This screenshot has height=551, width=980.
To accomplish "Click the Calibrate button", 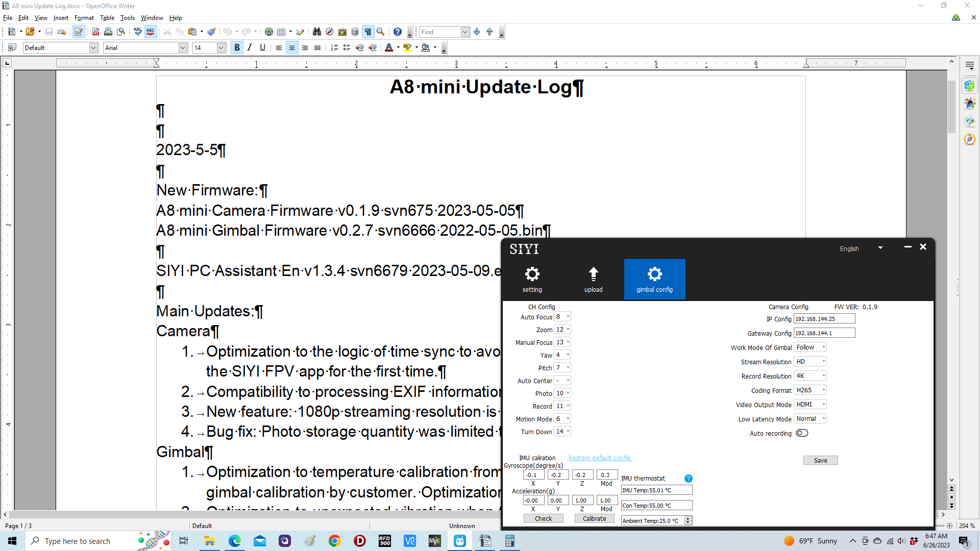I will (x=594, y=518).
